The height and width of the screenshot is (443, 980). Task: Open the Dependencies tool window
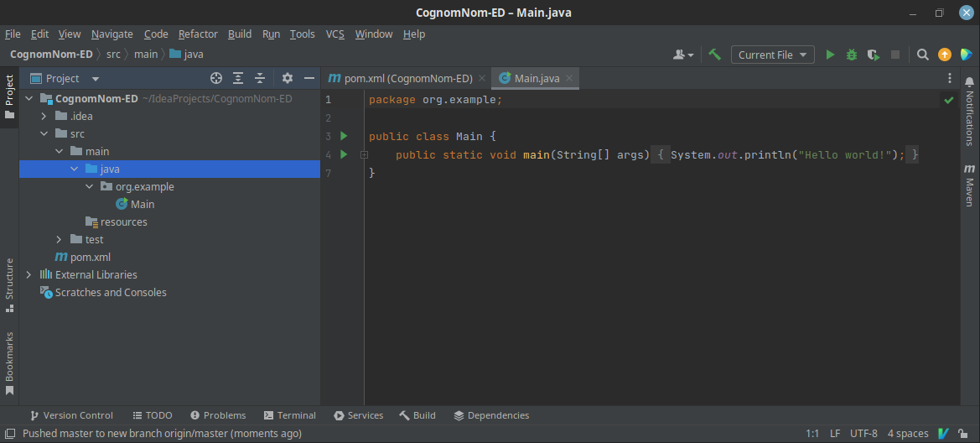[x=491, y=415]
